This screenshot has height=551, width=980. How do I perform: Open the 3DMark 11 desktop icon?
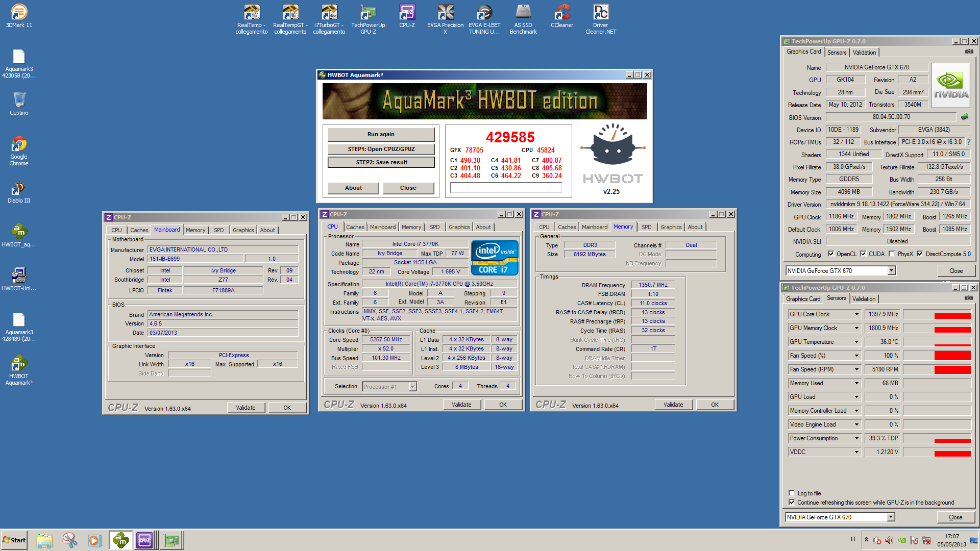(19, 16)
